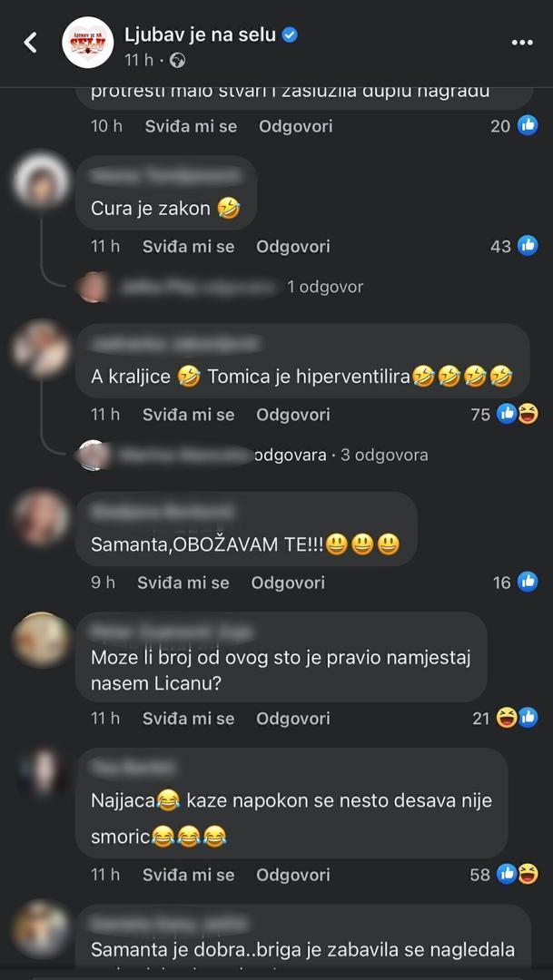553x980 pixels.
Task: Like the 'Cura je zakon' comment
Action: coord(188,246)
